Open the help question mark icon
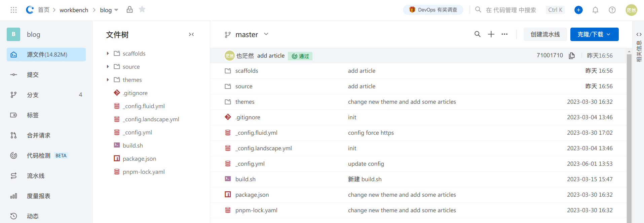The image size is (644, 223). [x=612, y=10]
